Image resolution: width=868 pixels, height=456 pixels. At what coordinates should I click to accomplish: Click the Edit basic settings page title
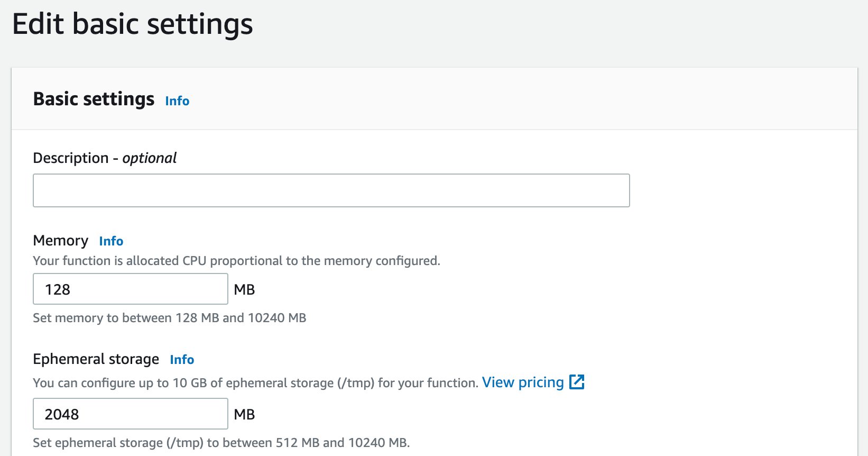[133, 23]
